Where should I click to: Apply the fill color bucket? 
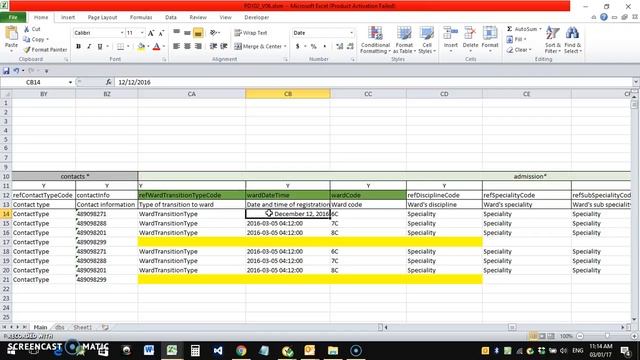tap(141, 47)
